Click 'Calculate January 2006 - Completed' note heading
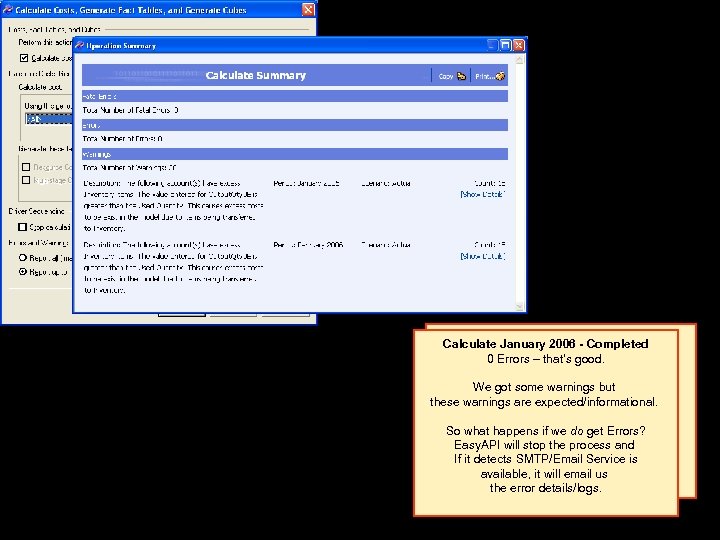This screenshot has height=540, width=720. 545,344
